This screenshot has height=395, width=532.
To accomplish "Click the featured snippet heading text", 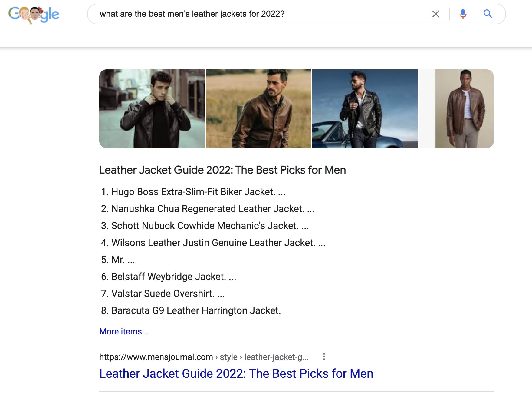I will pyautogui.click(x=222, y=170).
